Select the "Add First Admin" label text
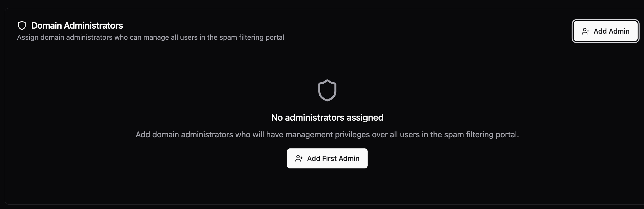 tap(333, 158)
